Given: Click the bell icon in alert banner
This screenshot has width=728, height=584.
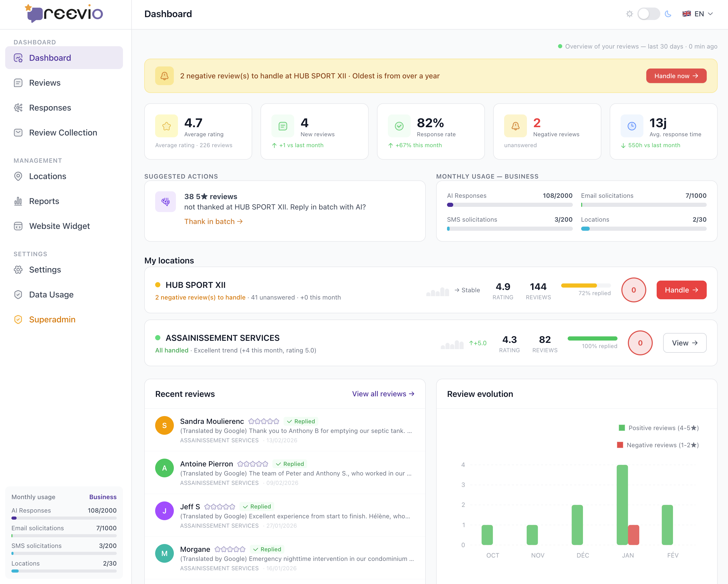Looking at the screenshot, I should [164, 76].
